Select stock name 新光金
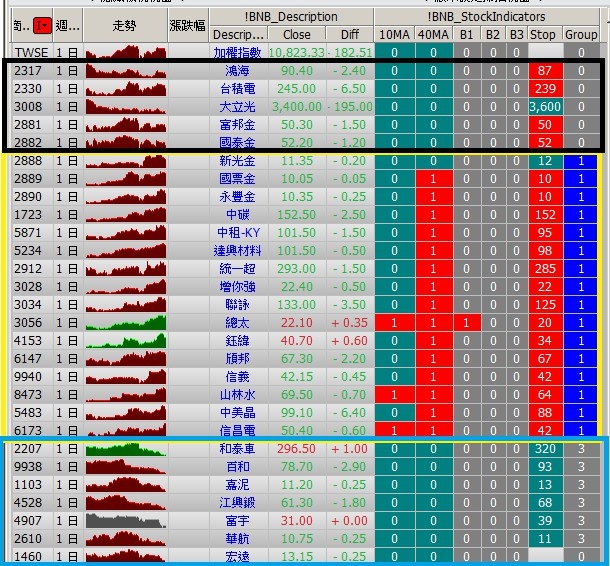The image size is (610, 566). [x=237, y=161]
